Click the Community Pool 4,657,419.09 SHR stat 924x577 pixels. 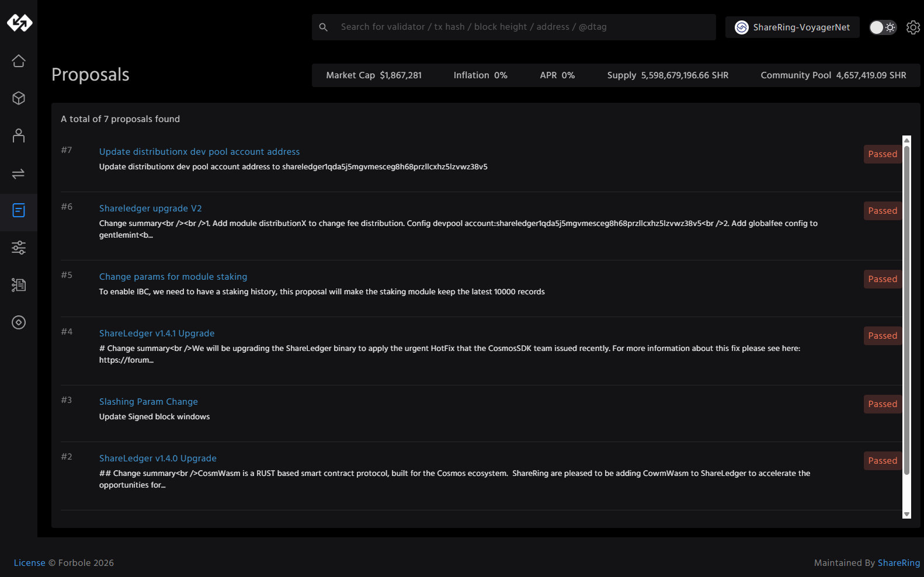point(833,75)
